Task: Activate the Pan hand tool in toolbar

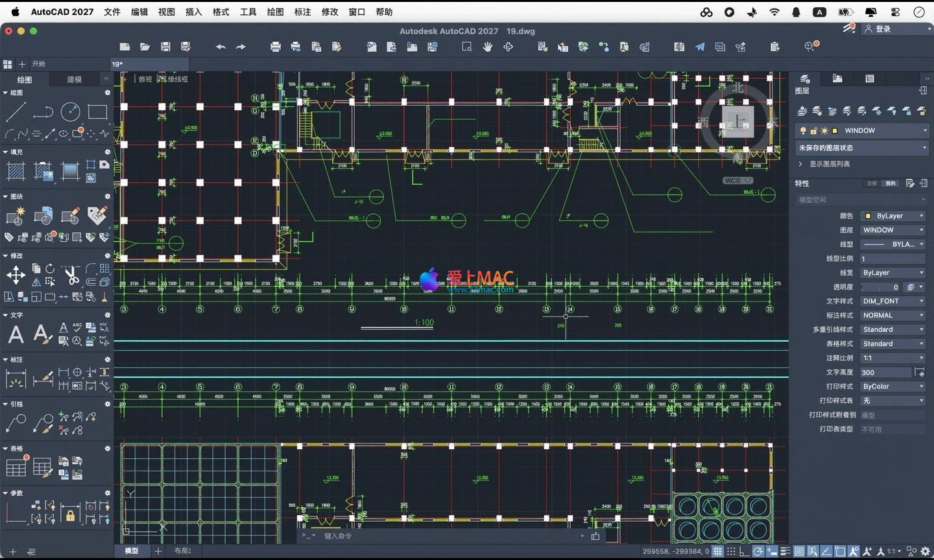Action: [x=488, y=47]
